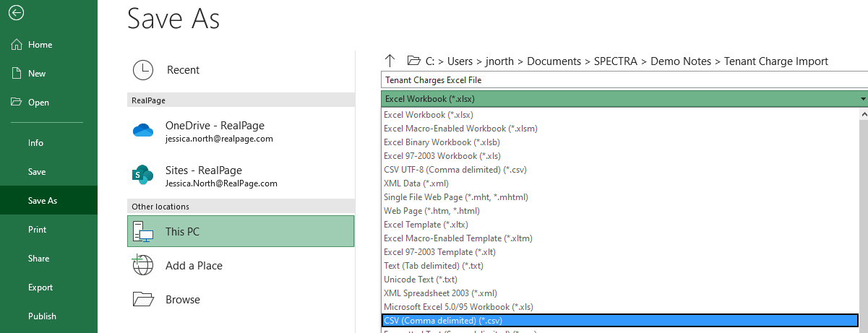
Task: Click Users in the folder path
Action: (460, 61)
